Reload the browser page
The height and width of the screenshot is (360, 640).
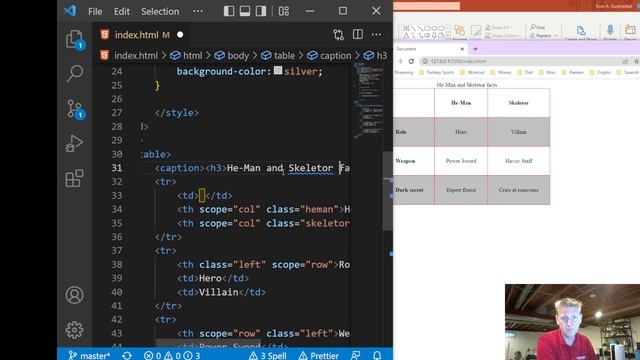(x=411, y=61)
